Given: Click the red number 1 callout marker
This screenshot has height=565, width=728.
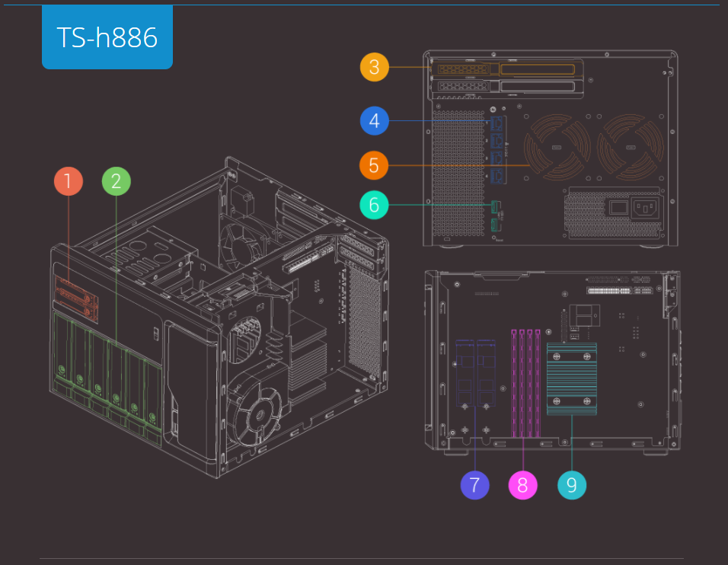Looking at the screenshot, I should 69,182.
